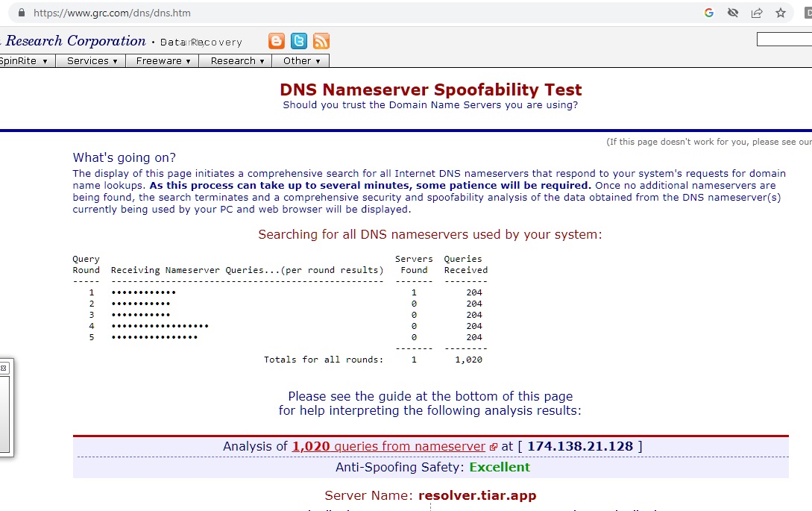View site info via padlock icon
The width and height of the screenshot is (812, 511).
[x=21, y=13]
